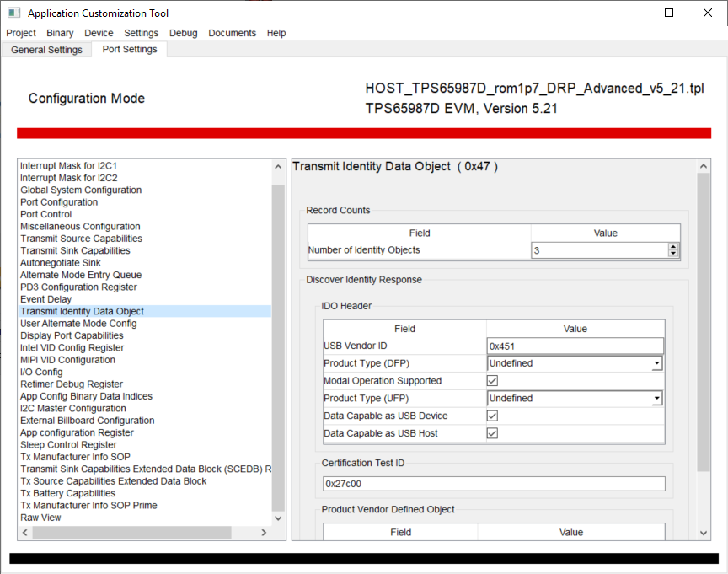This screenshot has height=574, width=728.
Task: Click the register list scroll left arrow
Action: pos(25,533)
